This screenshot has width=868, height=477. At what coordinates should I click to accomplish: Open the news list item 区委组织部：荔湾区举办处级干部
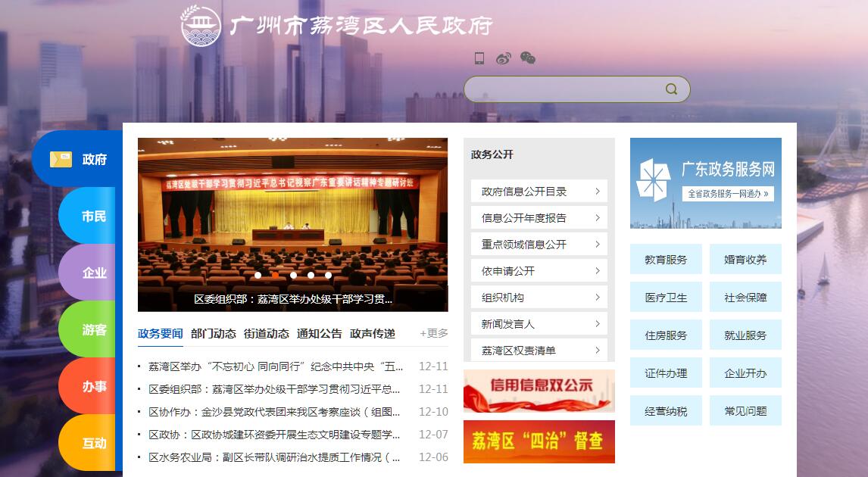[x=274, y=389]
